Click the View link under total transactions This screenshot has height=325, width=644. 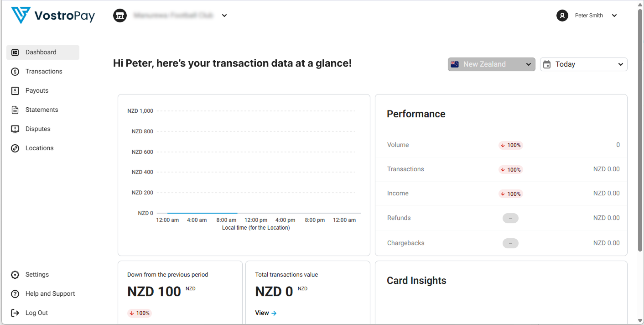[266, 313]
